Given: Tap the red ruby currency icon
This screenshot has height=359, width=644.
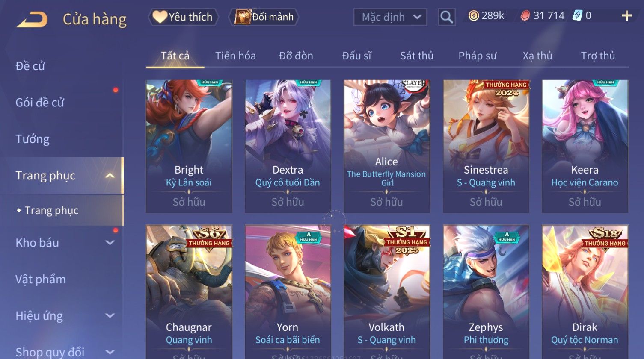Looking at the screenshot, I should pos(525,16).
